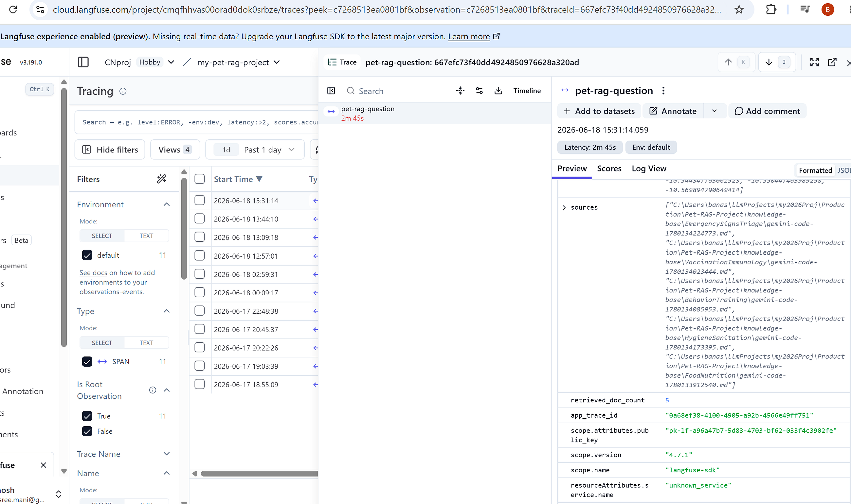Open the pet-rag-question three-dot menu
The height and width of the screenshot is (504, 851).
pyautogui.click(x=663, y=91)
